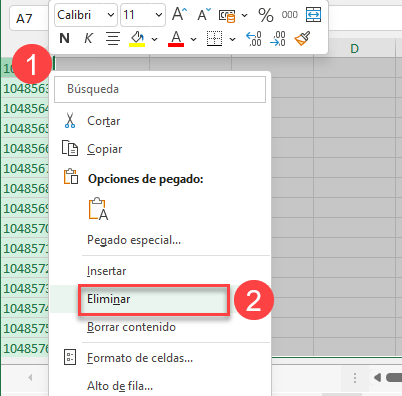
Task: Choose Alto de fila option
Action: click(120, 386)
